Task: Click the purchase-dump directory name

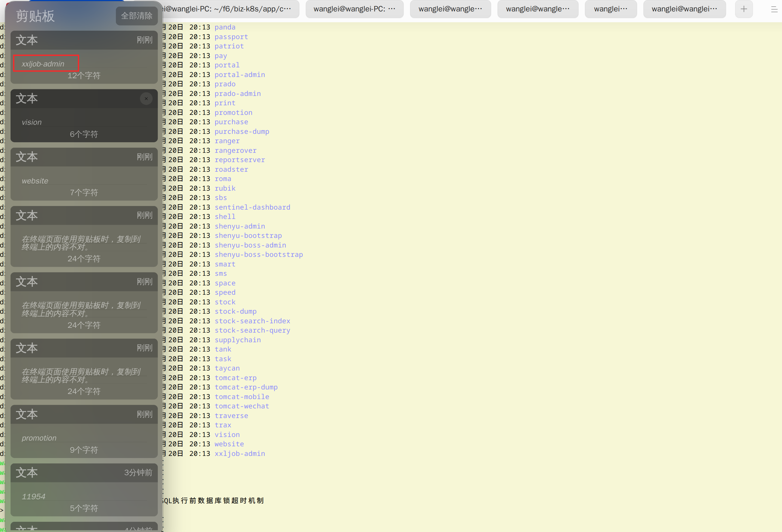Action: 242,131
